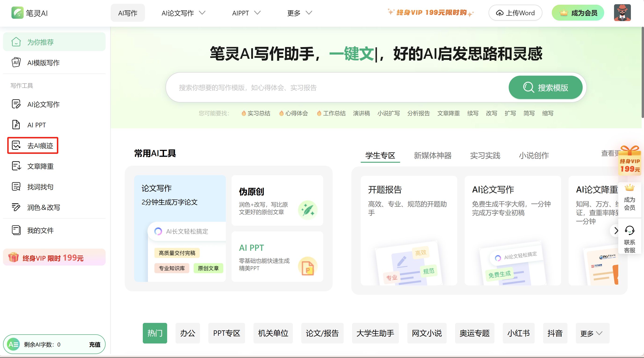Open the AI PPT sidebar icon
The width and height of the screenshot is (644, 358).
16,125
